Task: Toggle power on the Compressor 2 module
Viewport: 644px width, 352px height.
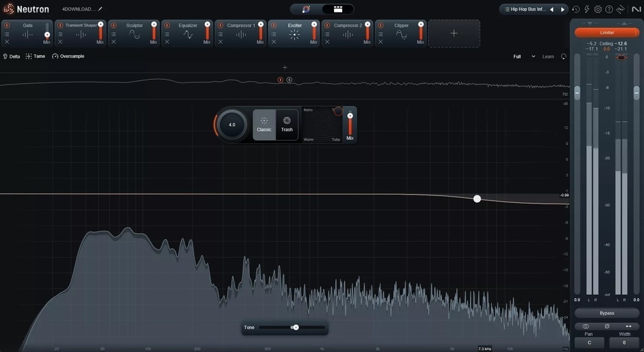Action: [327, 25]
